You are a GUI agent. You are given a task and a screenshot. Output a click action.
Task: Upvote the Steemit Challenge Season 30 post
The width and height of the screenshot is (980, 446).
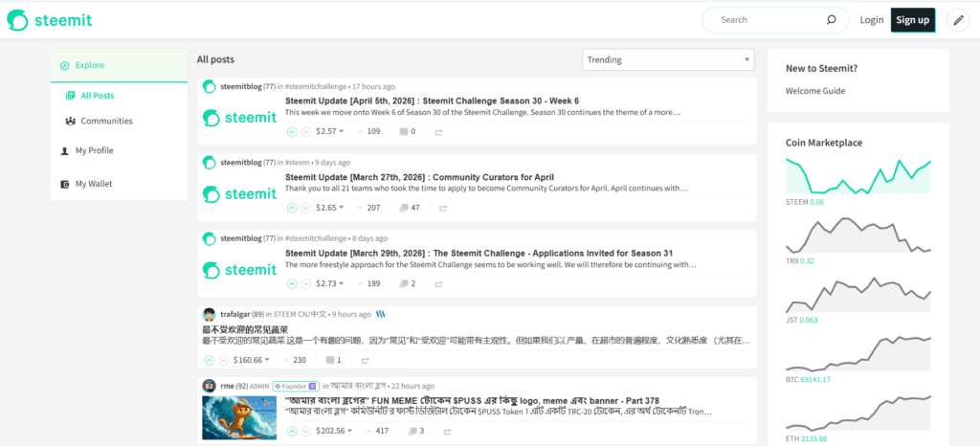[x=292, y=132]
